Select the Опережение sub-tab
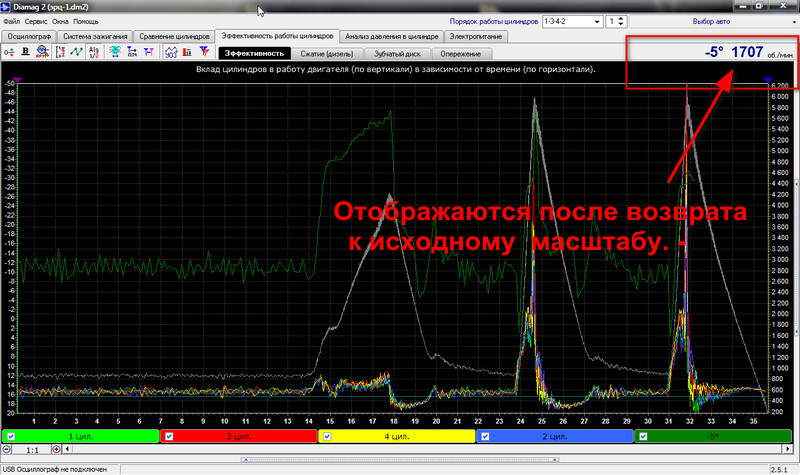 coord(461,54)
